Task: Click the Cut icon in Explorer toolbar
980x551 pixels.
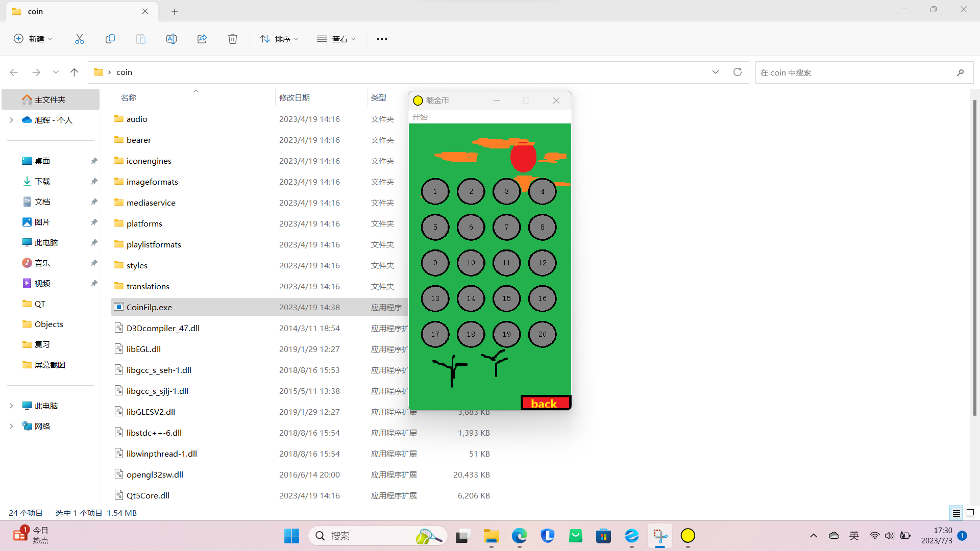Action: (80, 39)
